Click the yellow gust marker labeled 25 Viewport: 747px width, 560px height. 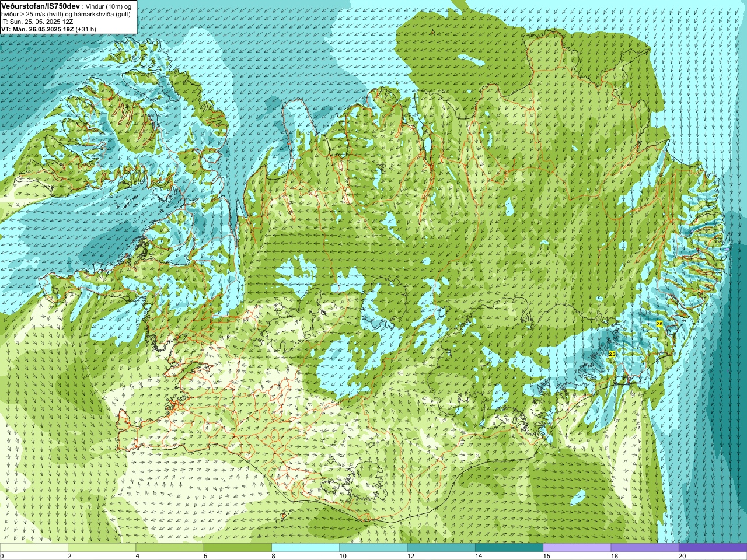point(612,354)
